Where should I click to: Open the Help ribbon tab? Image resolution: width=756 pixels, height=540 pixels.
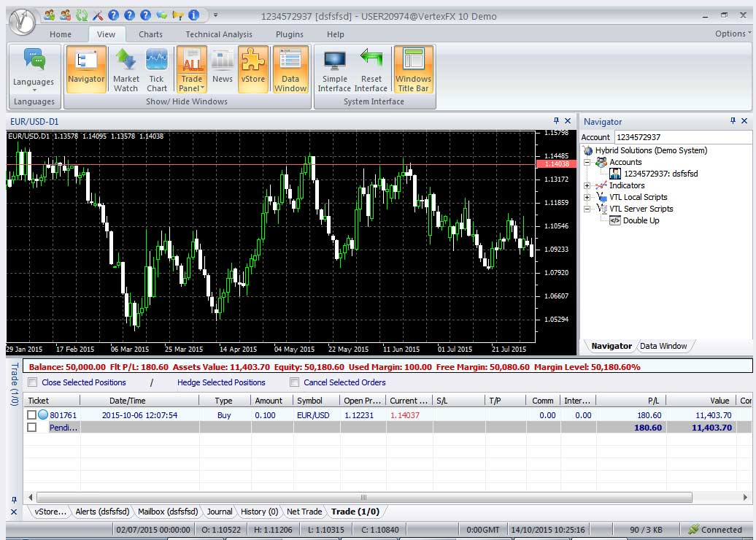point(335,34)
